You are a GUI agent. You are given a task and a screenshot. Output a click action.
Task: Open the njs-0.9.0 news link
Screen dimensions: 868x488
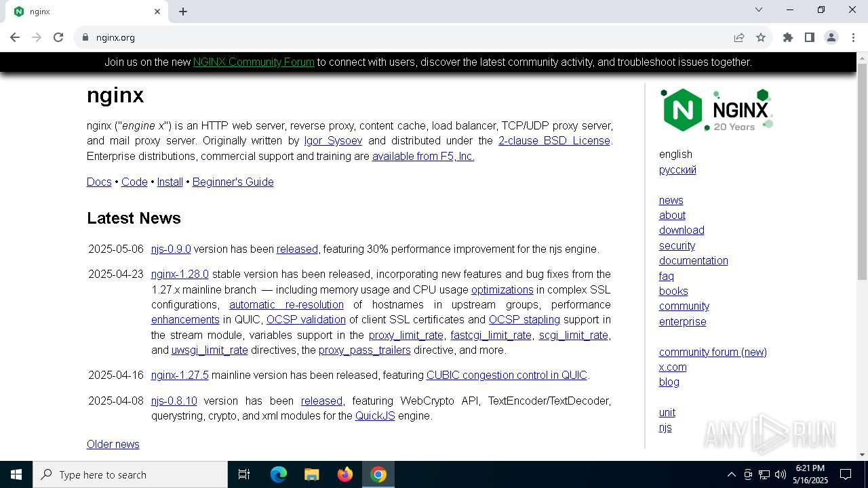(x=171, y=249)
